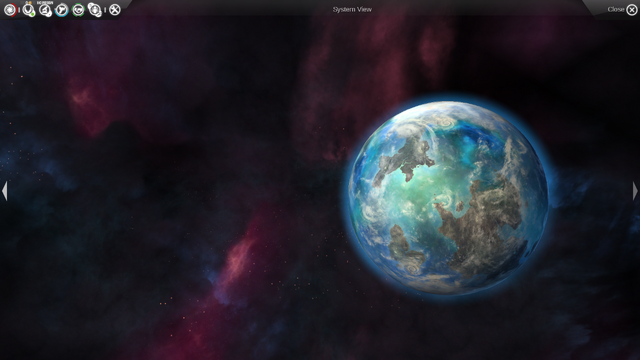Screen dimensions: 640x360
Task: Open the empire gear icon with red arc
Action: coord(10,9)
